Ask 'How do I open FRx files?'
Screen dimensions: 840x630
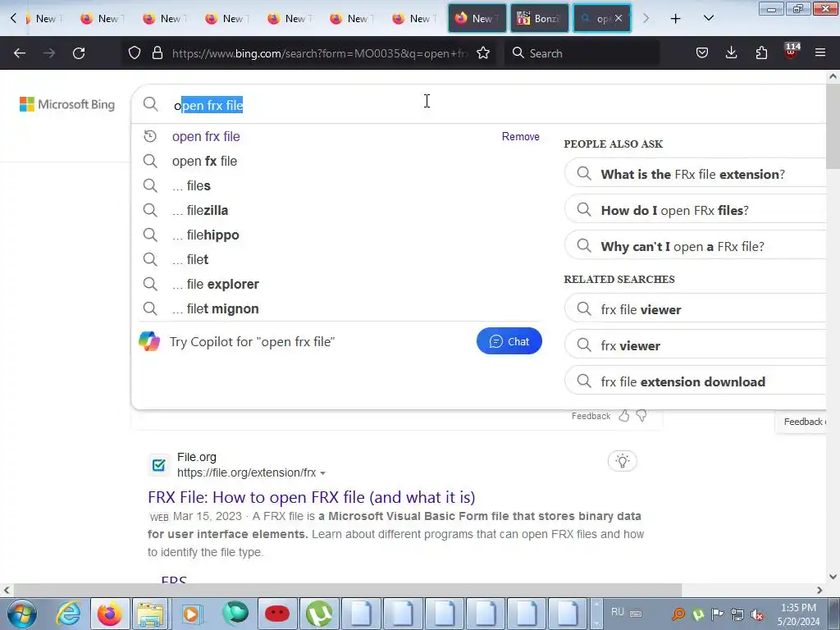pos(696,210)
